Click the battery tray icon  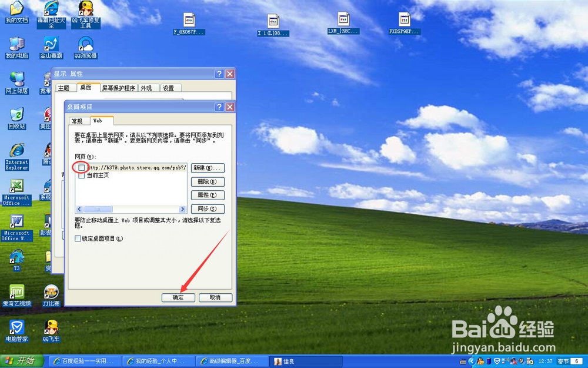(x=489, y=362)
